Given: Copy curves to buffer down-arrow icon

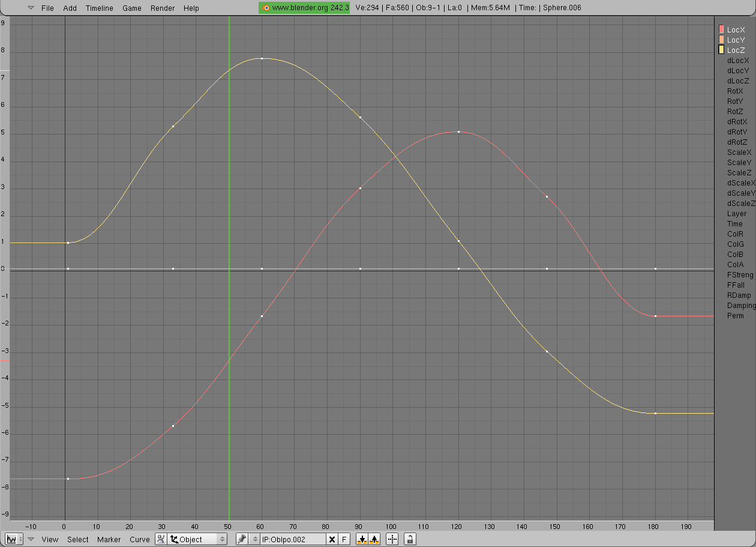Looking at the screenshot, I should tap(362, 539).
